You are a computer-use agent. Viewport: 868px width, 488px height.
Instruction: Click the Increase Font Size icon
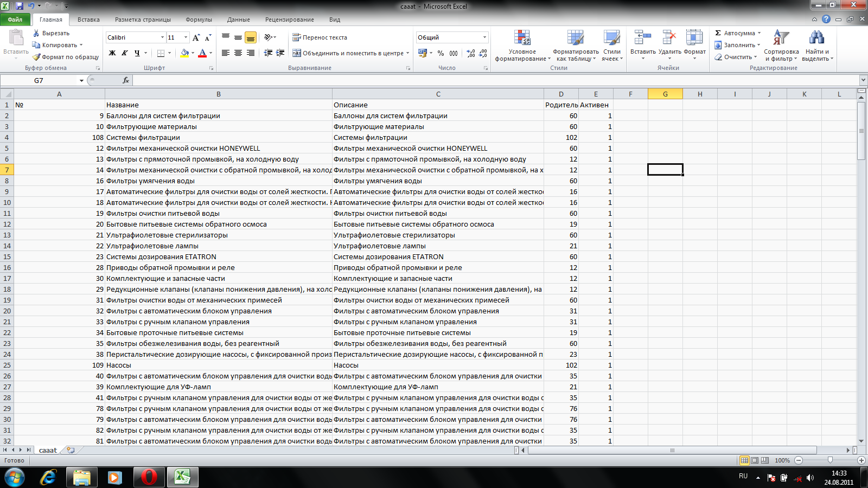coord(196,37)
